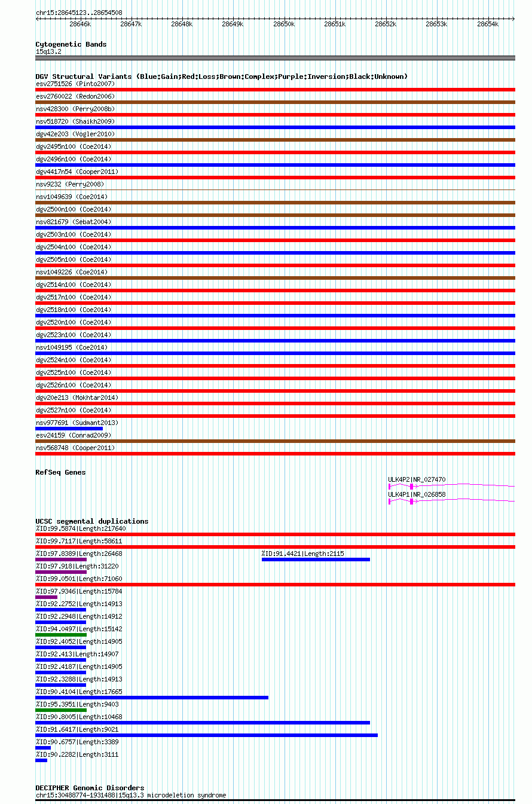
Task: Click duplication %ID:94.0497 Length:15142
Action: click(79, 629)
